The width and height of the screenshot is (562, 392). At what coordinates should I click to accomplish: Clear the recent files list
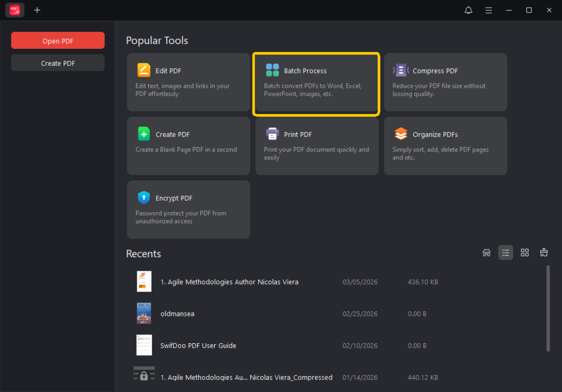[x=544, y=253]
